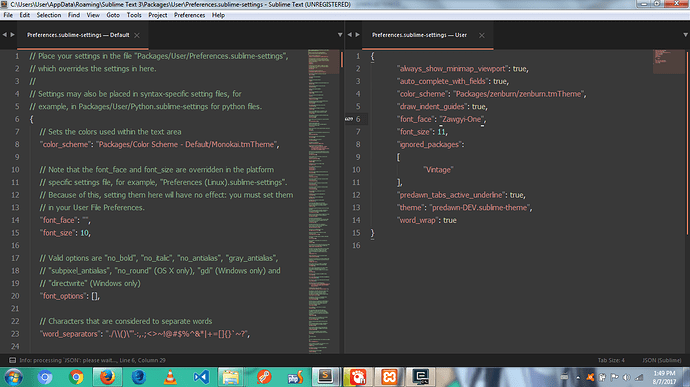
Task: Click the keyboard tray icon
Action: pos(565,377)
